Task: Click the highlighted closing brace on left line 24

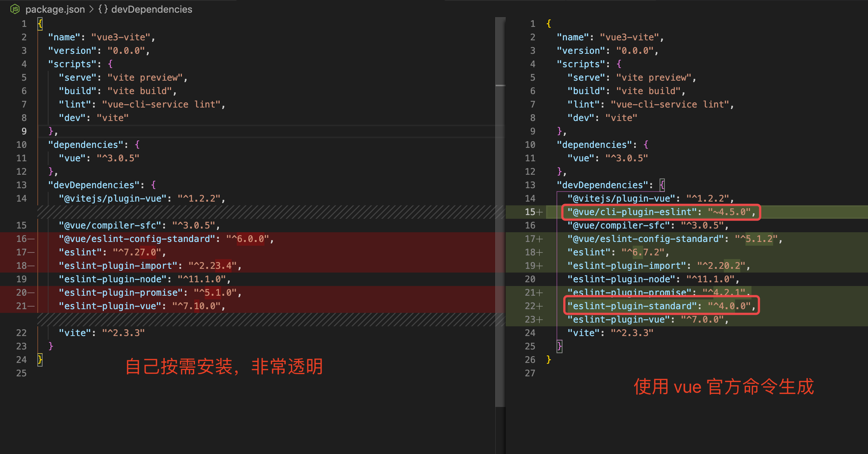Action: (x=40, y=360)
